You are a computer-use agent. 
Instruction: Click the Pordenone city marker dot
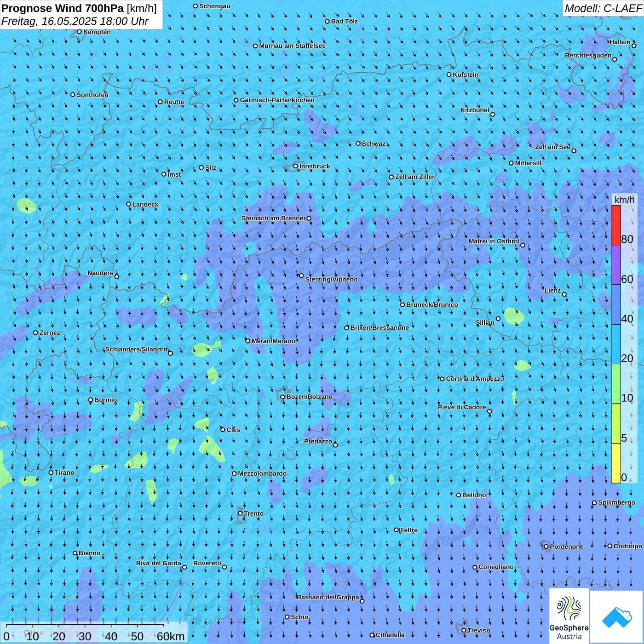coord(546,546)
